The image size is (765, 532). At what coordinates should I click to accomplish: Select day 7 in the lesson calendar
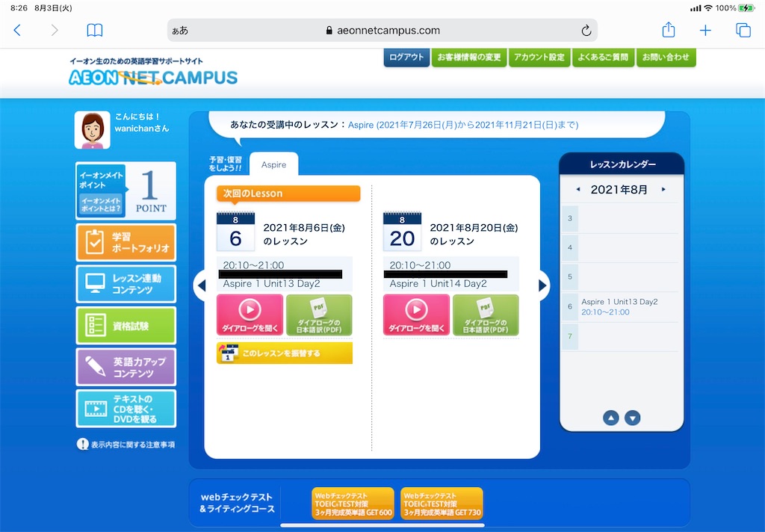click(x=570, y=336)
